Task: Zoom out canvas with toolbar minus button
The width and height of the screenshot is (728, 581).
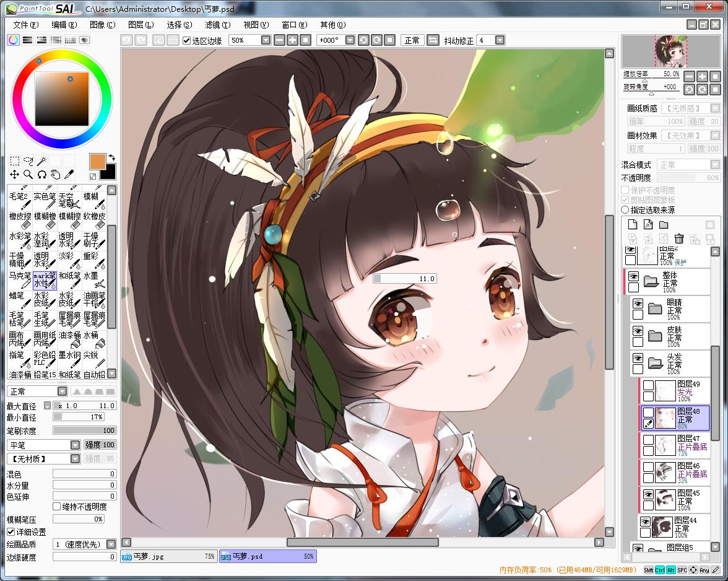Action: pos(280,40)
